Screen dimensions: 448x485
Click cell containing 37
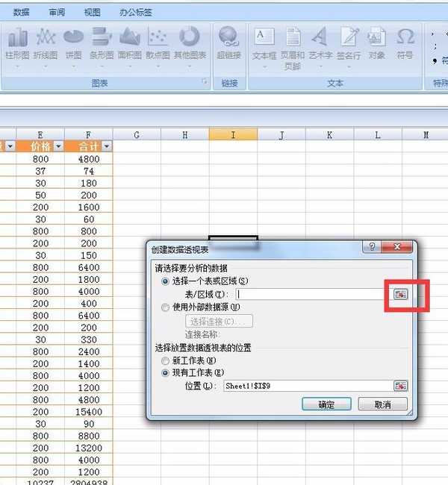coord(40,171)
